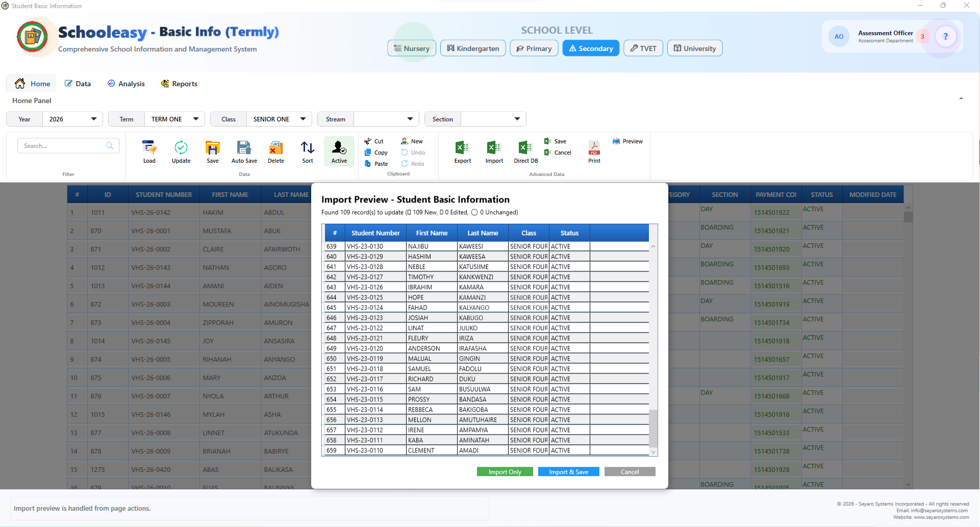Click New record icon
Screen dimensions: 980x527
[x=412, y=141]
